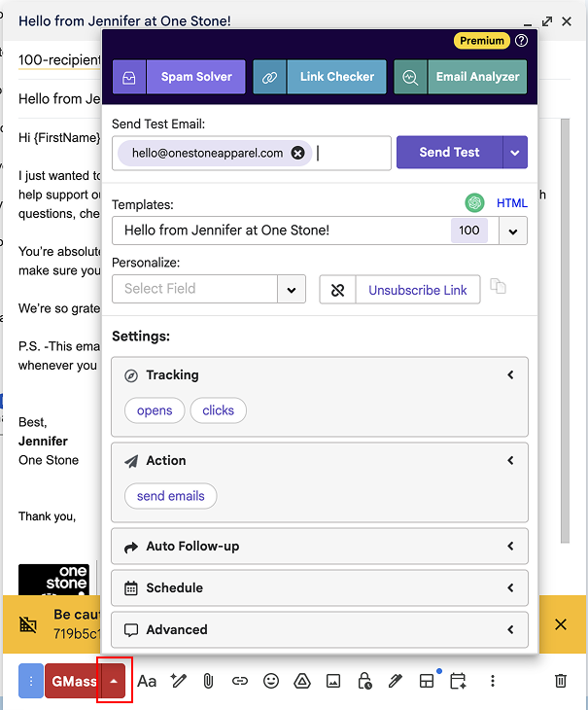Click the images-off warning icon in banner
The width and height of the screenshot is (588, 710).
pos(27,624)
